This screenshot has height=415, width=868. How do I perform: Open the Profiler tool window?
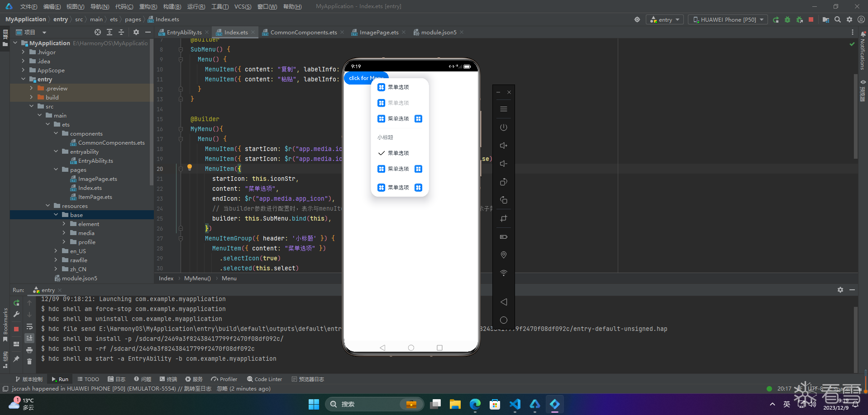(x=224, y=379)
